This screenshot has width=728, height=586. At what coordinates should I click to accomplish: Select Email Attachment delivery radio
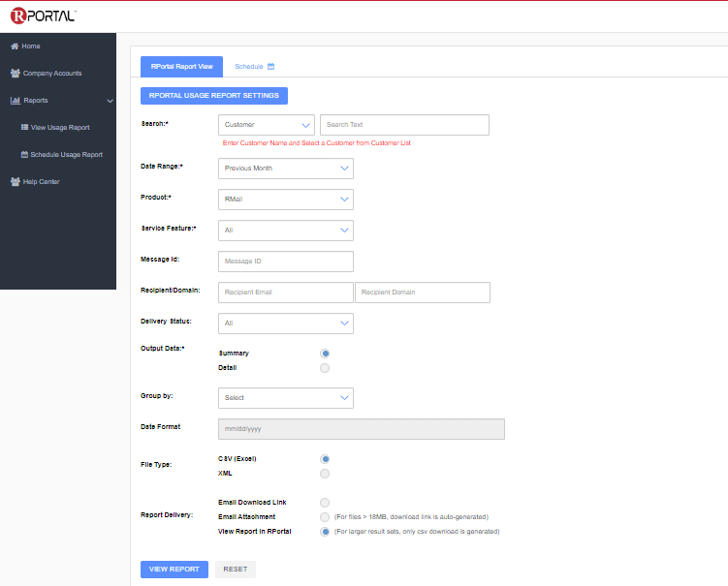click(x=325, y=517)
